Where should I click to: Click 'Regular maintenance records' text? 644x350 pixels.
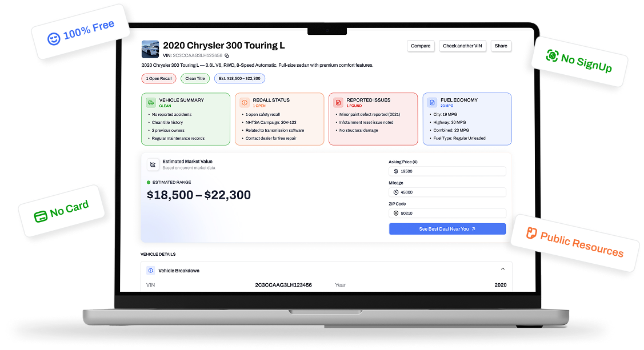pos(178,138)
